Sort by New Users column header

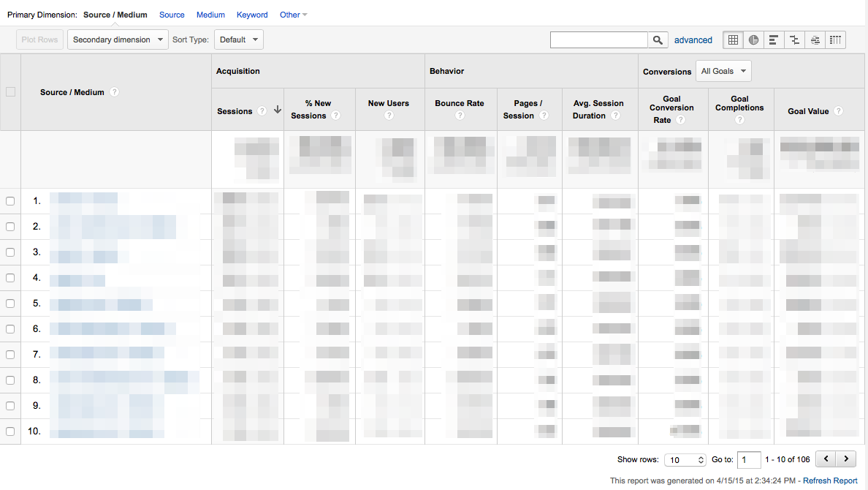(x=389, y=103)
